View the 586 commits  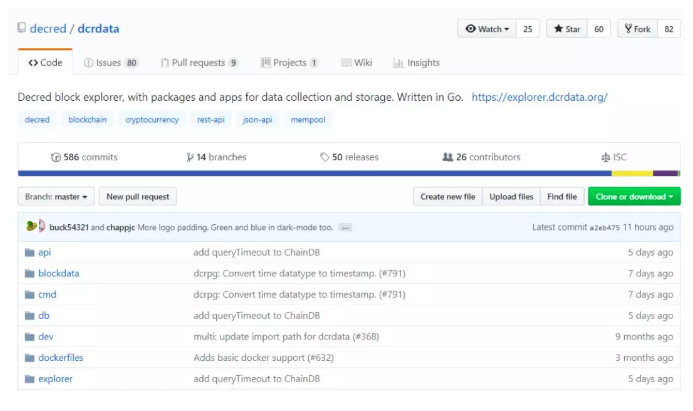point(84,157)
